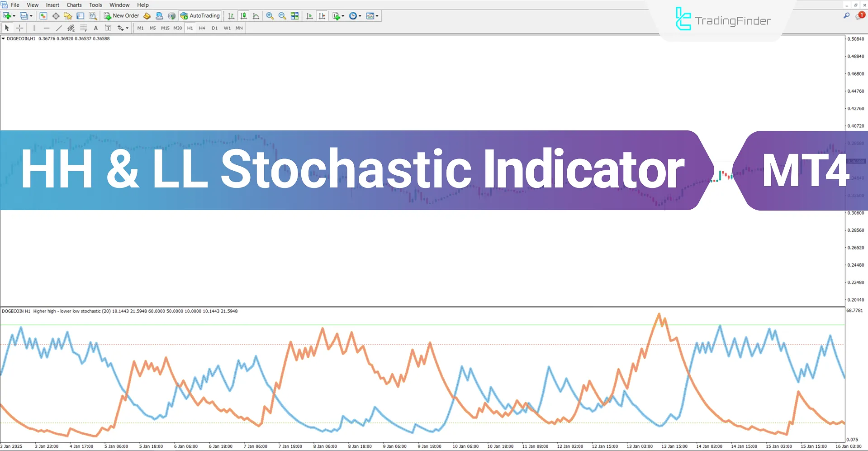Viewport: 868px width, 451px height.
Task: Switch to MN monthly timeframe
Action: coord(239,28)
